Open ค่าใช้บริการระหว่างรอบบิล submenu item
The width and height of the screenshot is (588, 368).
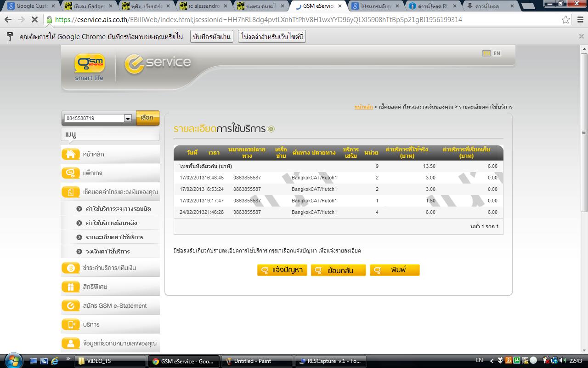click(118, 209)
